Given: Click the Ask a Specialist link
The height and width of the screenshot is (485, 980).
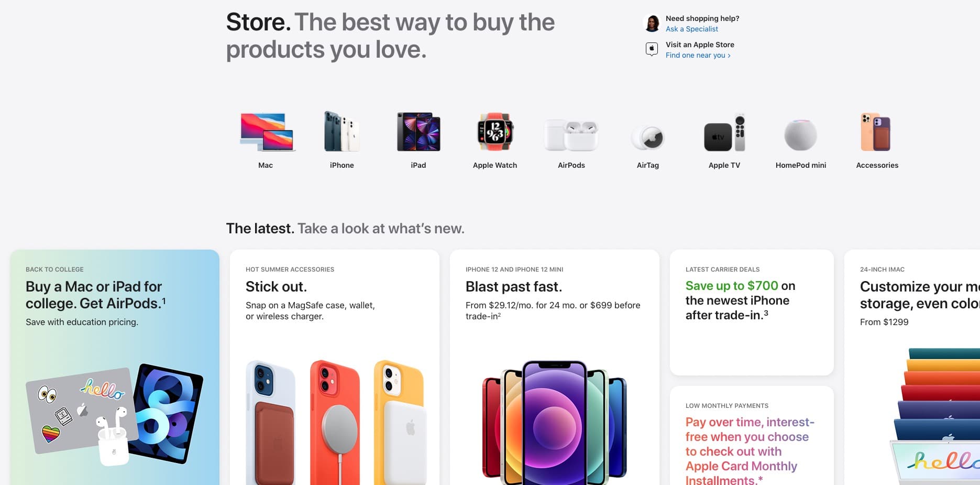Looking at the screenshot, I should coord(691,29).
